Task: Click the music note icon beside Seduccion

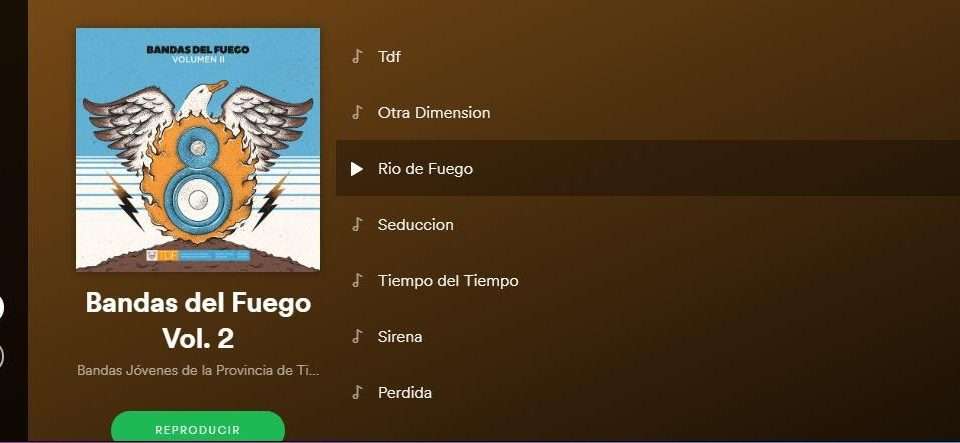Action: pyautogui.click(x=357, y=225)
